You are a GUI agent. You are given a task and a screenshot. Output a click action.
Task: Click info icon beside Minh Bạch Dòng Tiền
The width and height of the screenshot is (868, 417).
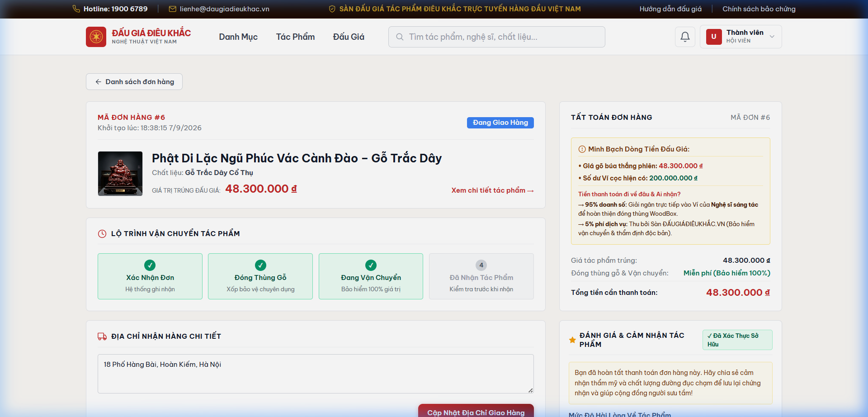(x=582, y=149)
